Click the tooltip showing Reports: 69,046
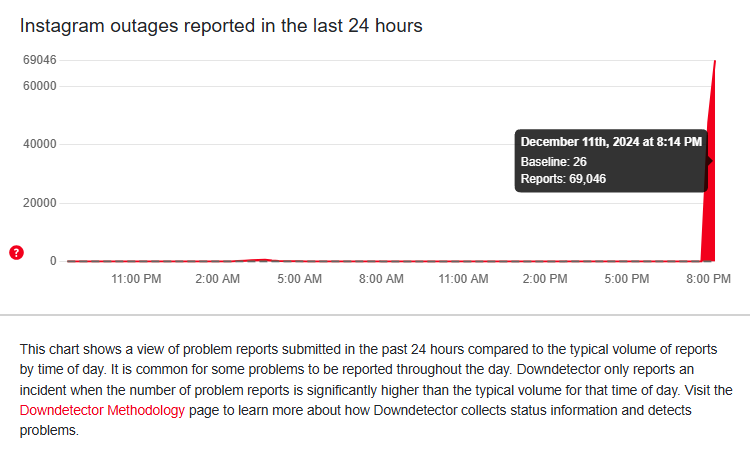Viewport: 750px width, 453px height. [611, 161]
